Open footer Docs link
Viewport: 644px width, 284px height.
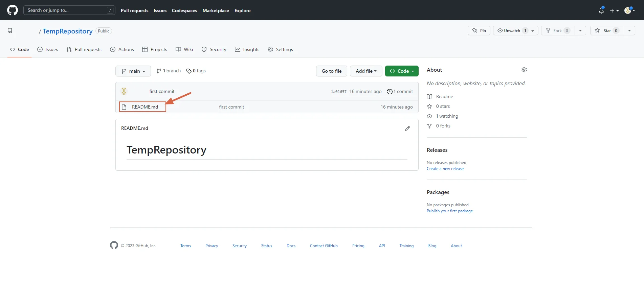click(291, 246)
